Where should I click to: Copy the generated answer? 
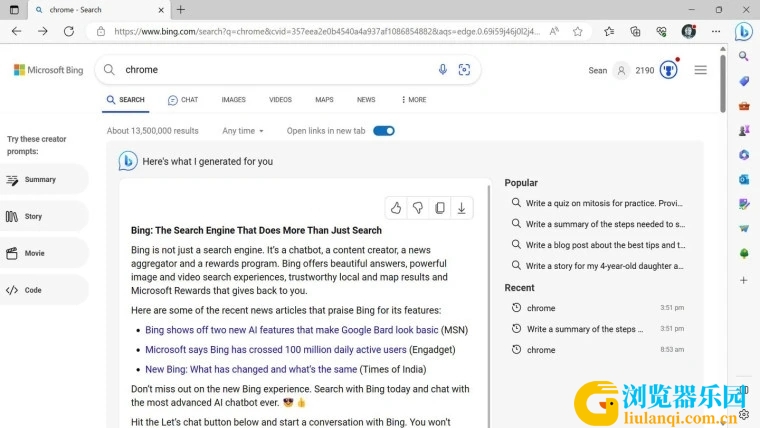[440, 208]
